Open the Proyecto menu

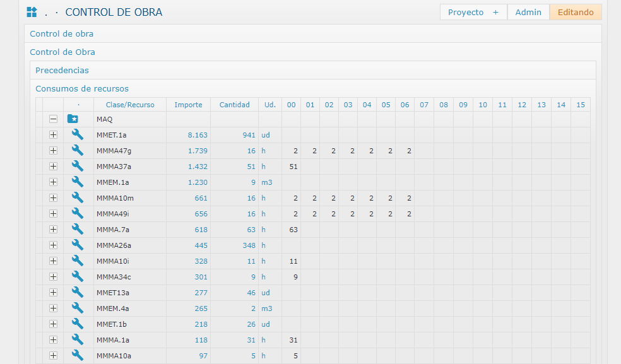pyautogui.click(x=473, y=12)
